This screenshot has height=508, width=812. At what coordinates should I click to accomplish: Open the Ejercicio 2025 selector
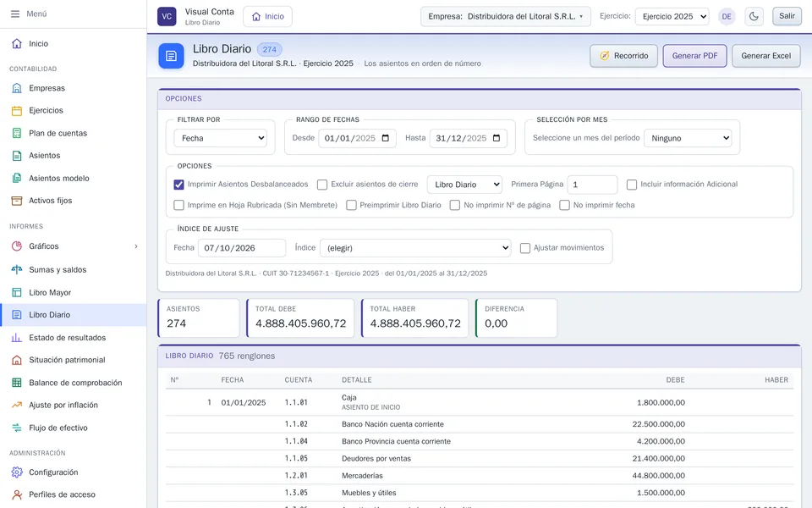coord(672,17)
